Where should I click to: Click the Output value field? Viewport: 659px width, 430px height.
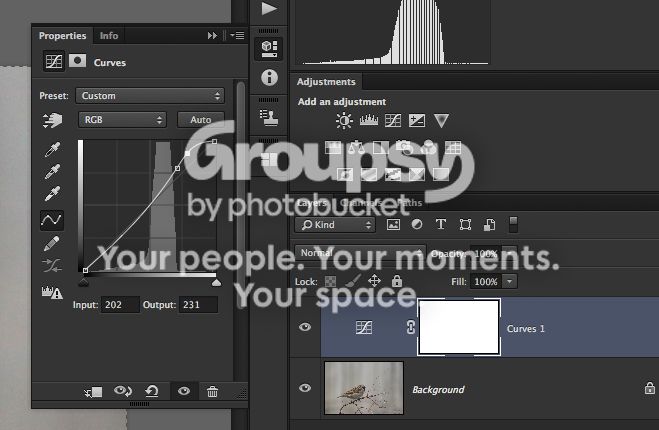pyautogui.click(x=198, y=304)
